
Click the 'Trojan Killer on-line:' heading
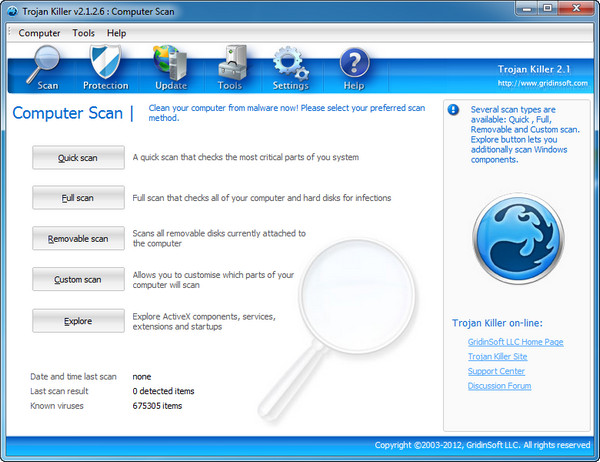click(497, 323)
